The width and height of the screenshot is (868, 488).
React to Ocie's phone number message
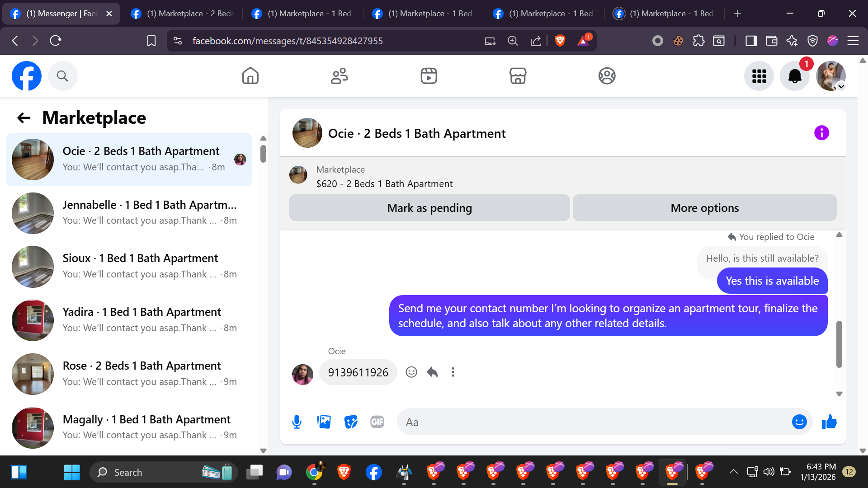coord(411,372)
